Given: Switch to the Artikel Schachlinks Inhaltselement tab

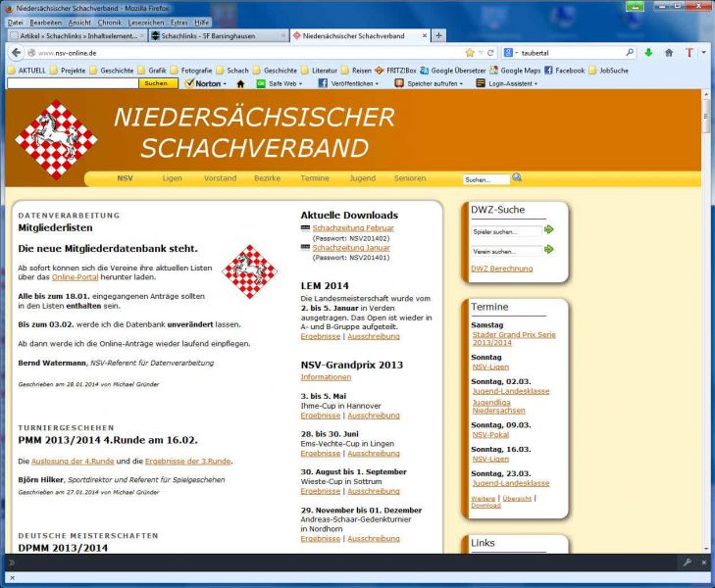Looking at the screenshot, I should pyautogui.click(x=77, y=35).
